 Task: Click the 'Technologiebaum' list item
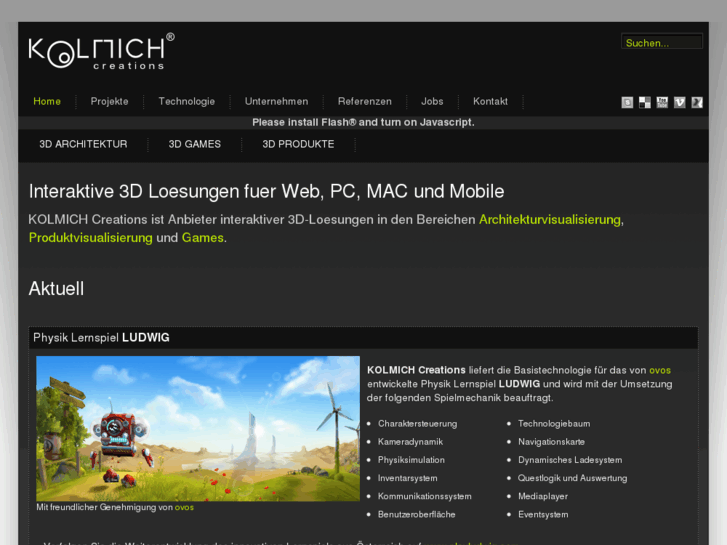click(x=554, y=423)
